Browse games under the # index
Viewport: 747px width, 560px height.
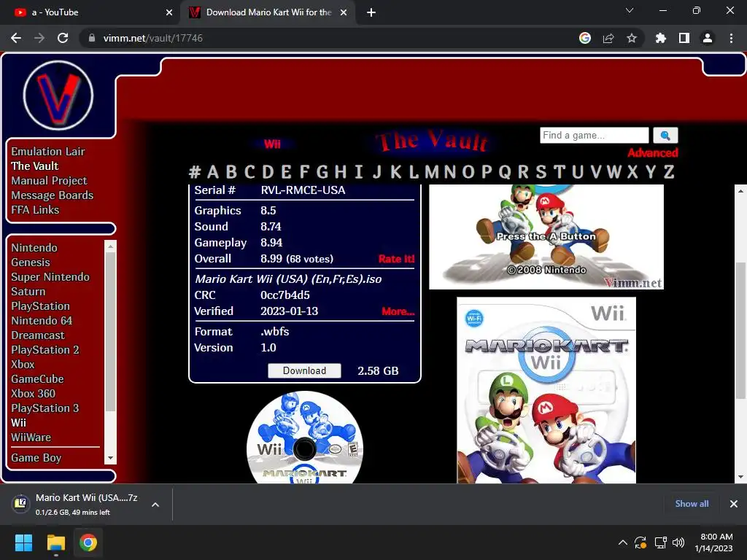pyautogui.click(x=194, y=172)
